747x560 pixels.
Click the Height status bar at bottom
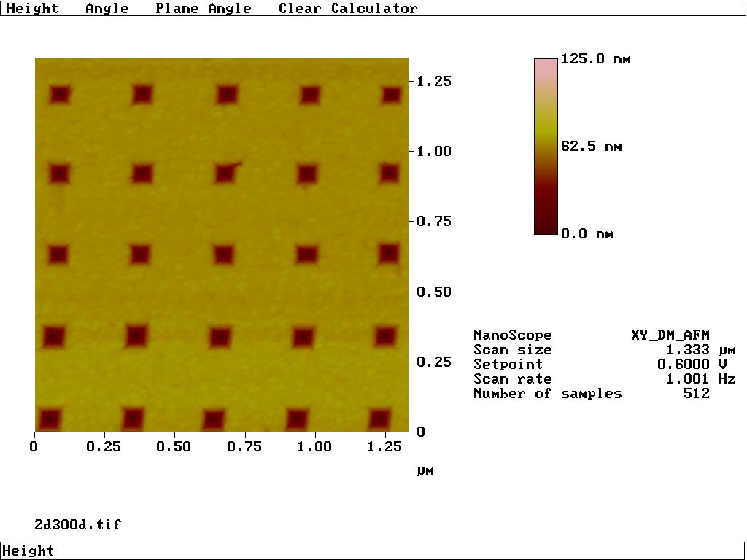[372, 551]
